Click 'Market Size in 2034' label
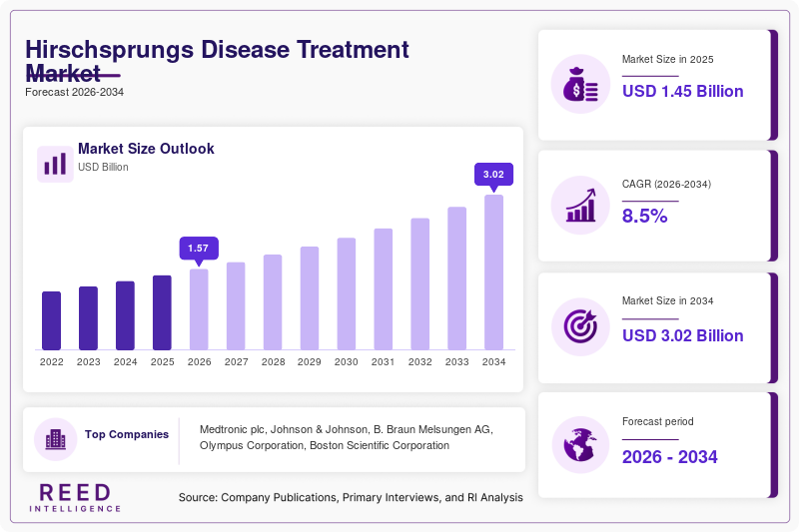 (x=667, y=300)
